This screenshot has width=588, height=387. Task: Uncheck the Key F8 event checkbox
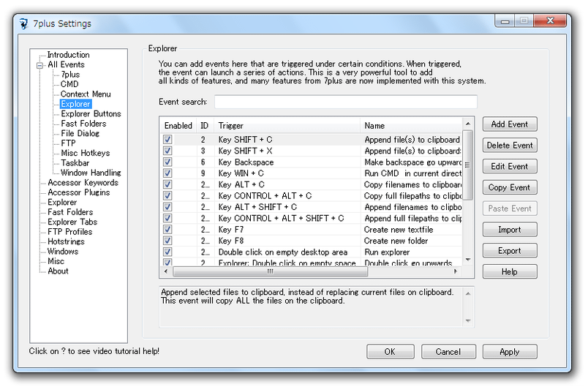(167, 241)
